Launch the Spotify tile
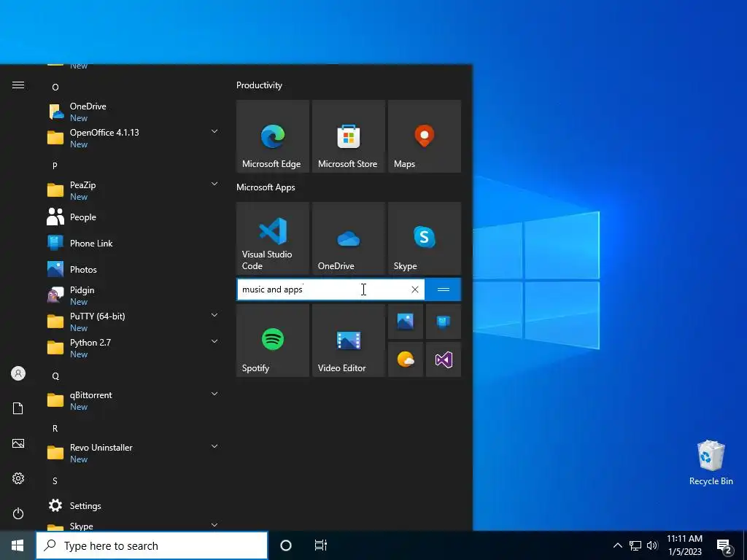 273,341
